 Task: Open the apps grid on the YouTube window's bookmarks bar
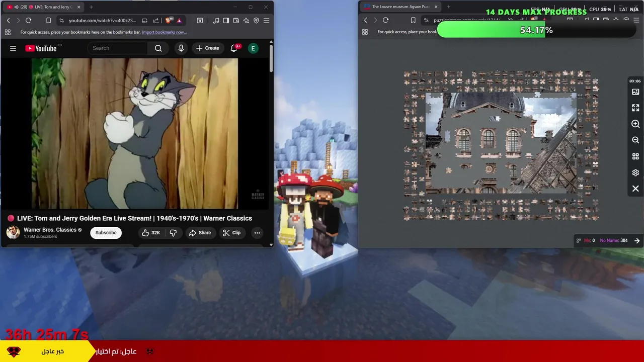click(8, 32)
